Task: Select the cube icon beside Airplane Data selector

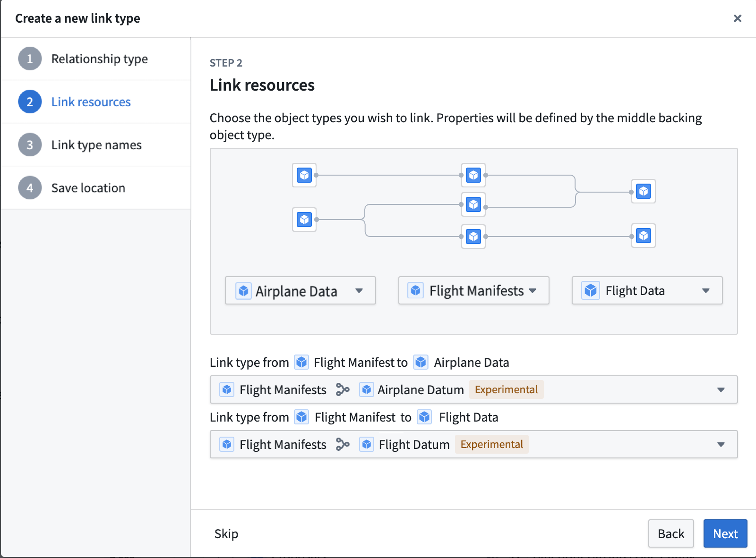Action: pos(243,291)
